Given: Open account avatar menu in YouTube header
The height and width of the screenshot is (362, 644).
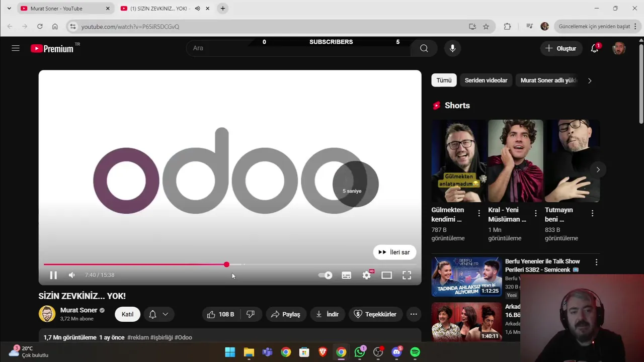Looking at the screenshot, I should [x=619, y=48].
